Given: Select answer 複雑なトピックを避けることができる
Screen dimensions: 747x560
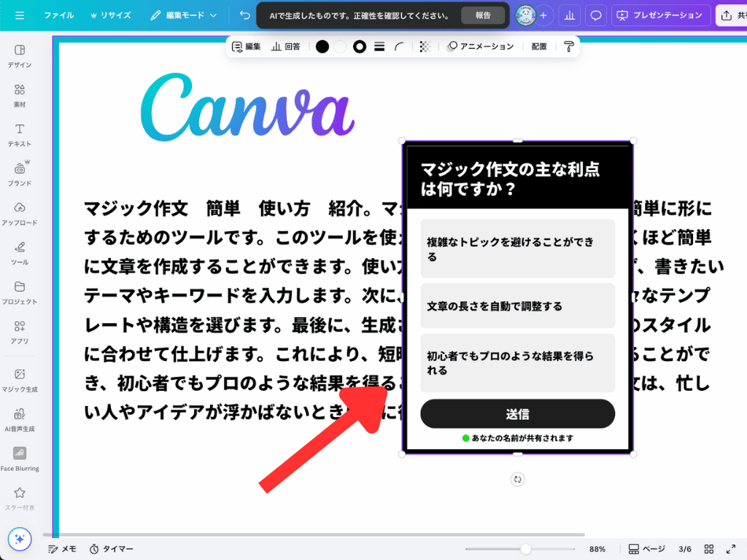Looking at the screenshot, I should [517, 249].
